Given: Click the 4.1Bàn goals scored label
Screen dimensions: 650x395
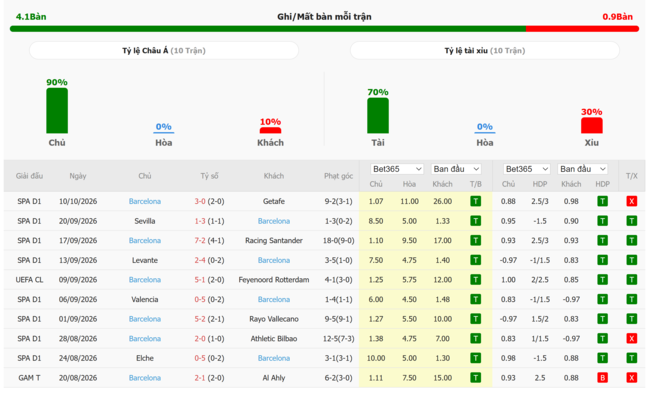Looking at the screenshot, I should coord(31,17).
